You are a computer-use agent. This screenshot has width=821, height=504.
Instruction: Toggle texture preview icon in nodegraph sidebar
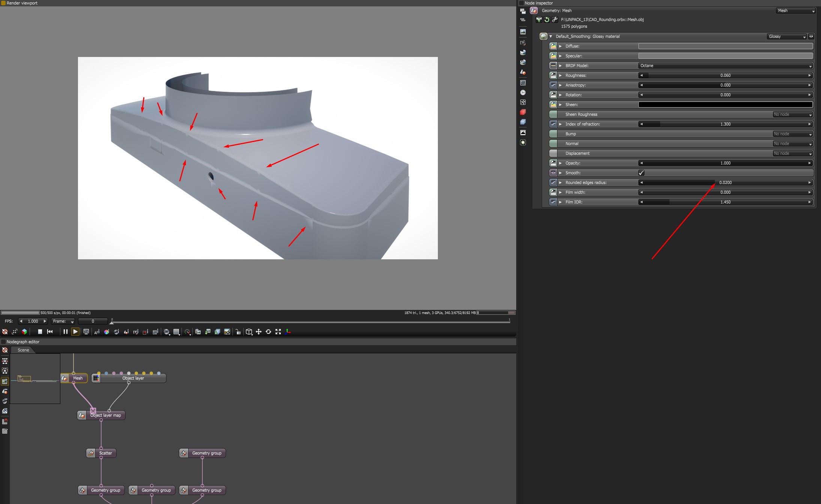(5, 411)
